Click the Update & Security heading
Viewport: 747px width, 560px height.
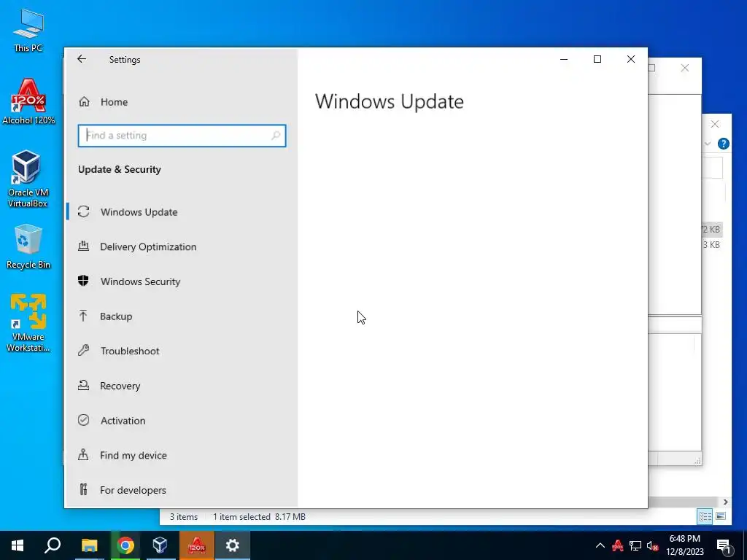[120, 169]
